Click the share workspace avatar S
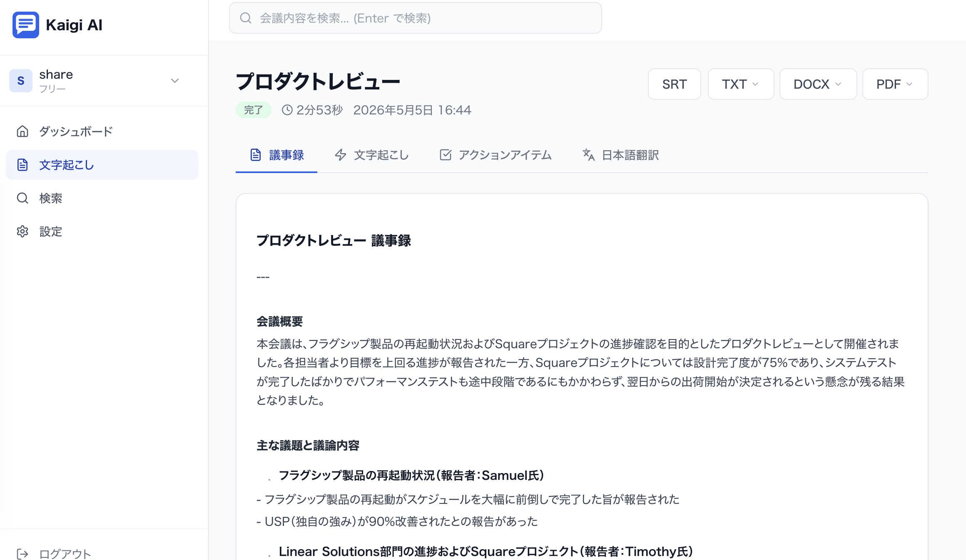Image resolution: width=966 pixels, height=560 pixels. pos(21,81)
